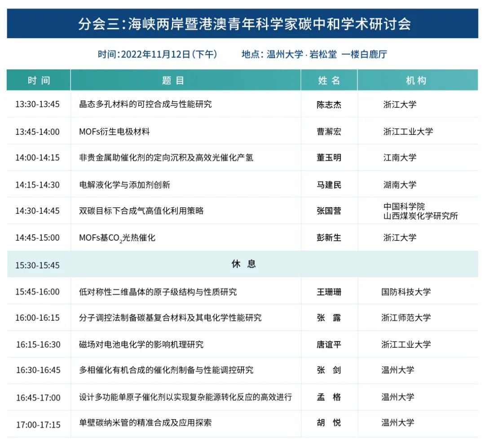
Task: Select the 姓名 column header
Action: (x=328, y=80)
